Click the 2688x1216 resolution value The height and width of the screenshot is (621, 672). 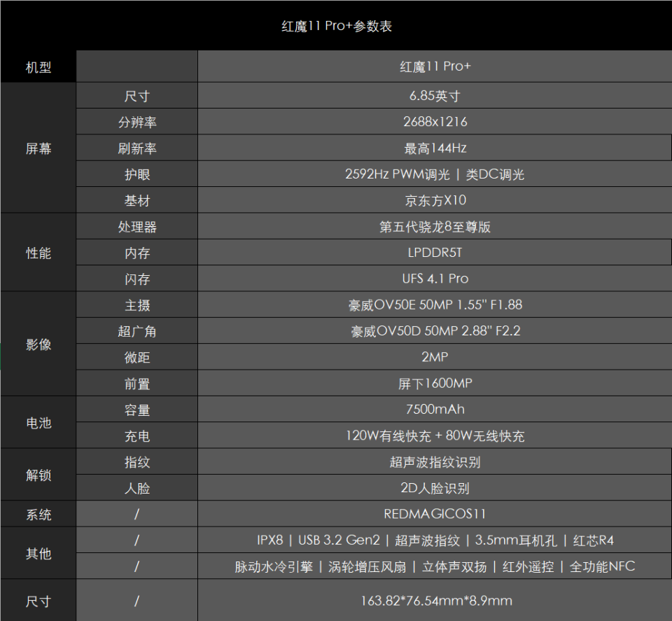point(435,122)
